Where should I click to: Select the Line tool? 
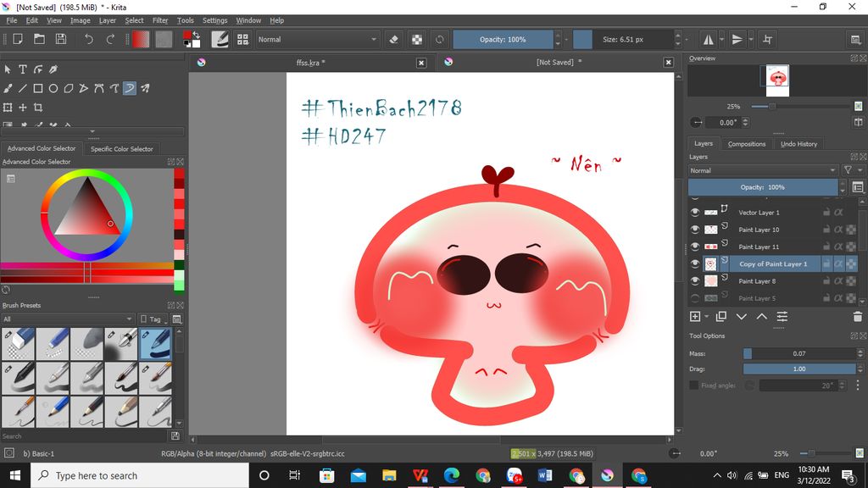pos(23,88)
